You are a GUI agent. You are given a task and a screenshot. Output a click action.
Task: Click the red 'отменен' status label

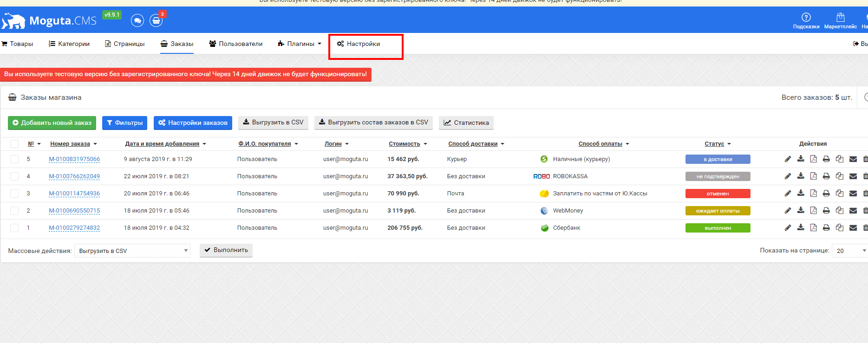pos(718,194)
